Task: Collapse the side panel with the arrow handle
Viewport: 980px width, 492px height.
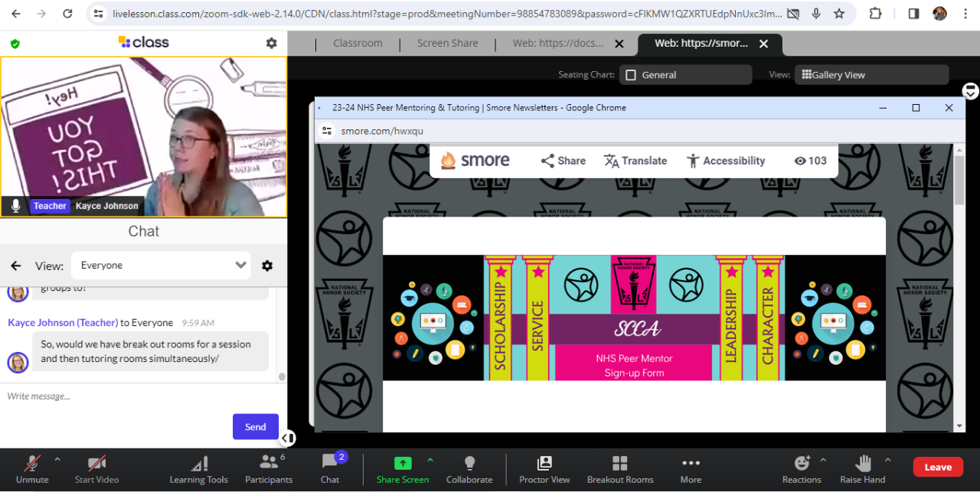Action: (x=287, y=438)
